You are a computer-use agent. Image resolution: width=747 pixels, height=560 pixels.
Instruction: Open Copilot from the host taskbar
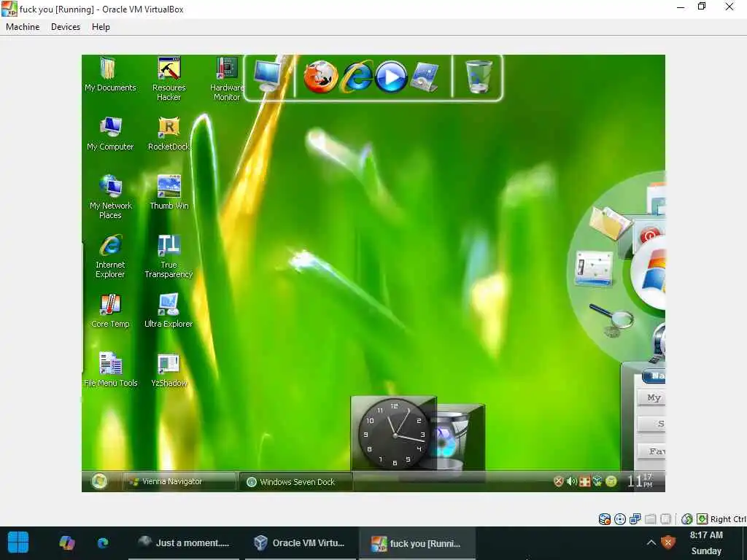[66, 542]
